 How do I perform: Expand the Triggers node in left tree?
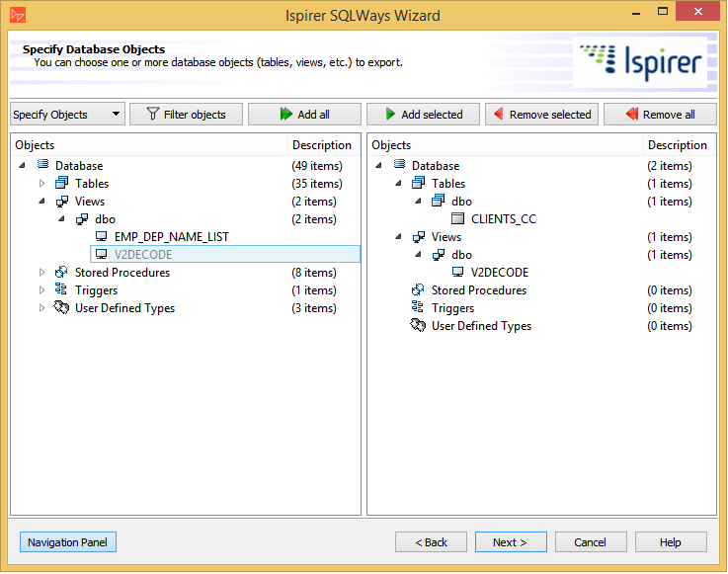point(41,289)
